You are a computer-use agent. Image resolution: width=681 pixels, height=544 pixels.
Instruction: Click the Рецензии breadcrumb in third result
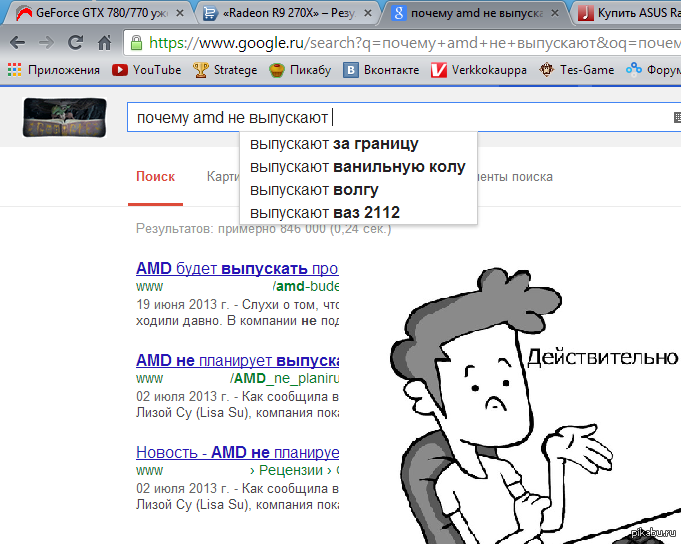(291, 470)
